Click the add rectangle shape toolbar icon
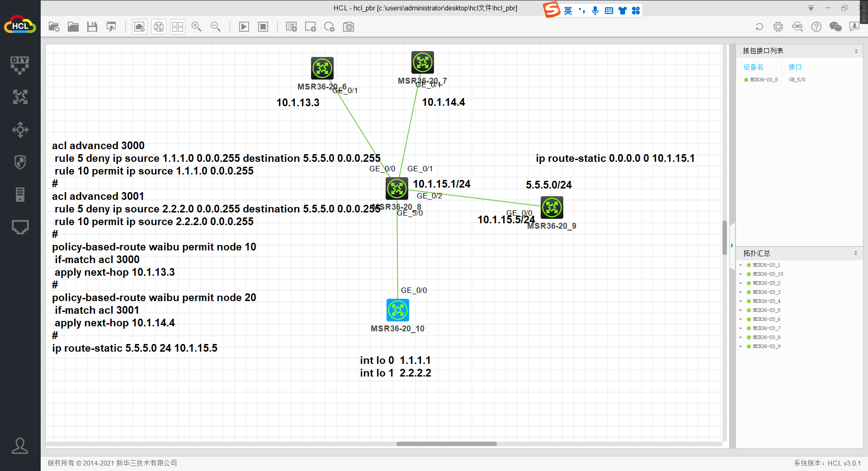Screen dimensions: 868x471 coord(311,27)
